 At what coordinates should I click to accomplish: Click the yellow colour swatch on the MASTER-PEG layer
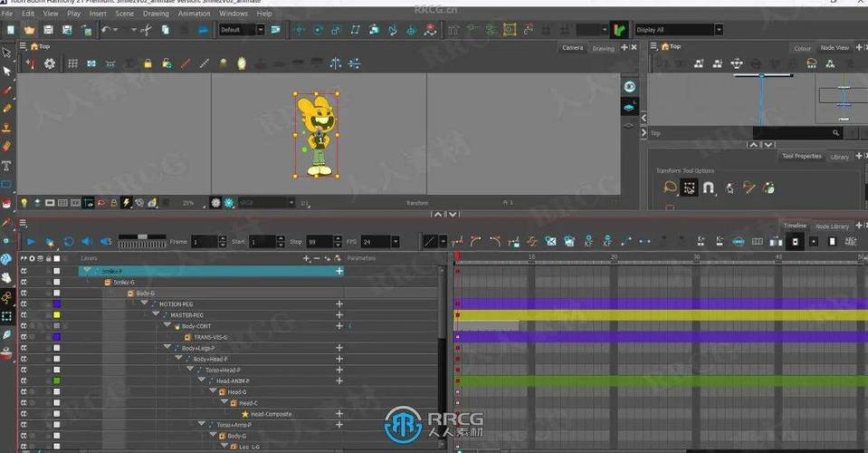coord(56,315)
